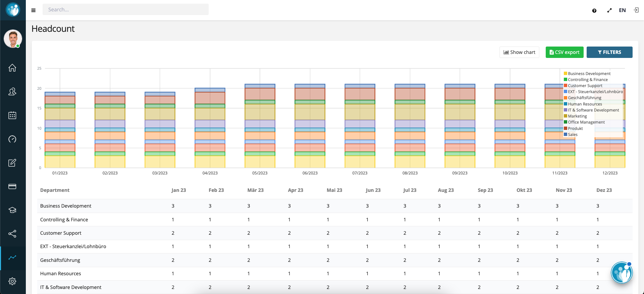Screen dimensions: 644x294
Task: Click the Business Development yellow legend swatch
Action: (x=566, y=74)
